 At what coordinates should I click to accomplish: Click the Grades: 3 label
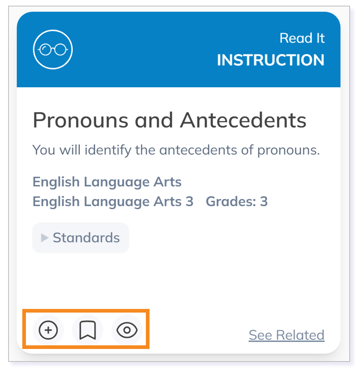coord(237,202)
